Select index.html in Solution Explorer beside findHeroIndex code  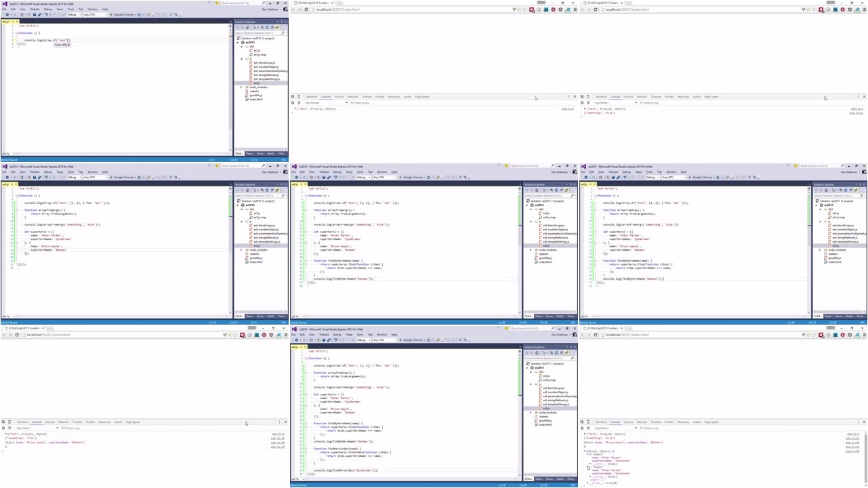545,424
